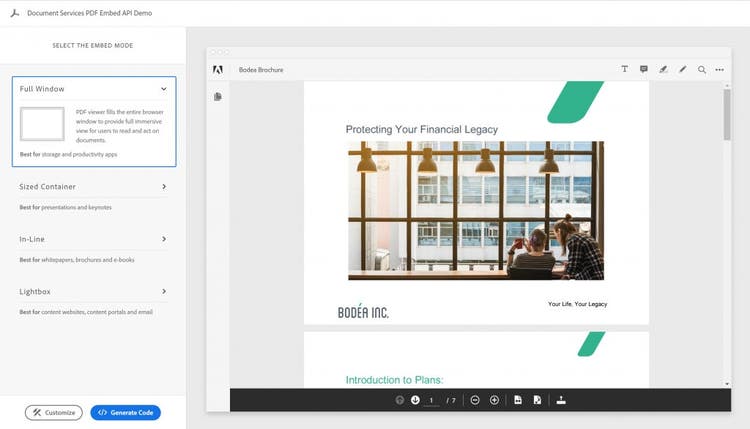The image size is (750, 429).
Task: Click the Customize button
Action: pyautogui.click(x=54, y=412)
